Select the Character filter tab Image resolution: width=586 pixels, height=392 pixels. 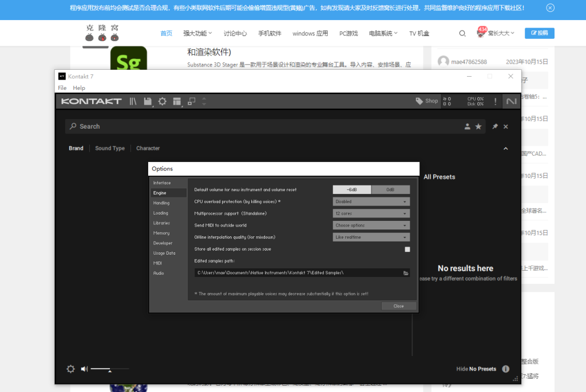pos(148,148)
